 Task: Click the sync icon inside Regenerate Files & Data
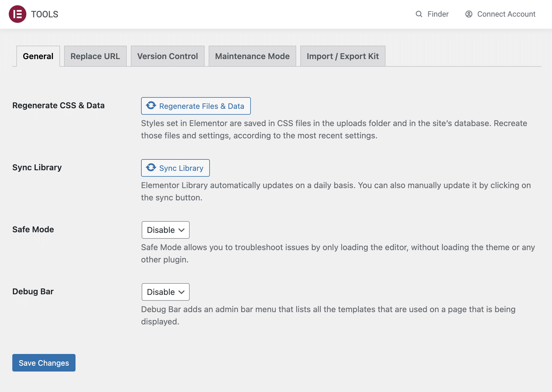tap(150, 106)
